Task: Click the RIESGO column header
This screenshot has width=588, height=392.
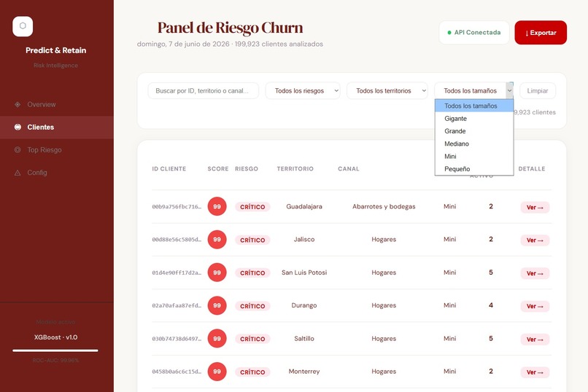Action: click(x=247, y=169)
